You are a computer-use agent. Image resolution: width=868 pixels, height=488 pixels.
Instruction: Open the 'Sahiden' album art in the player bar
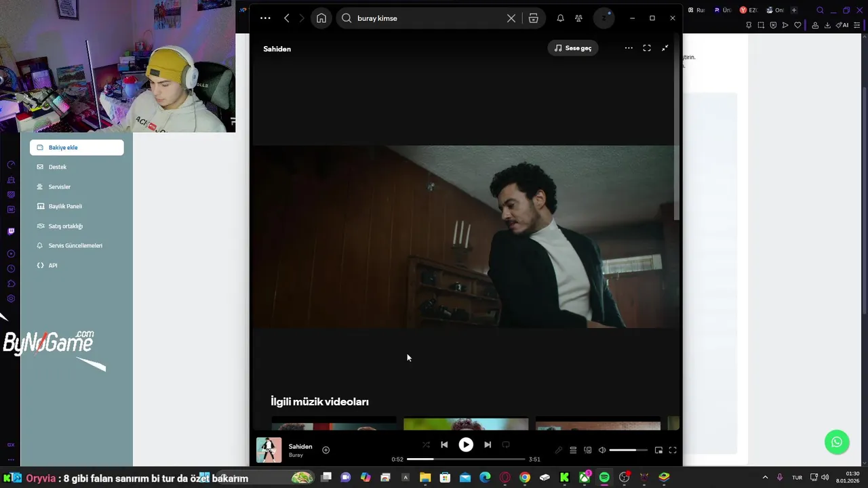click(269, 450)
